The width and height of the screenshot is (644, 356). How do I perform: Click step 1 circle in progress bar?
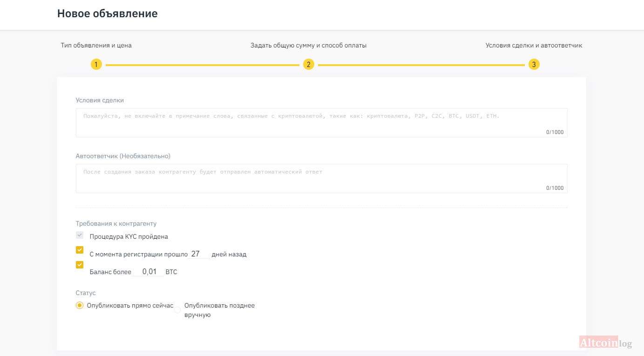[x=96, y=65]
